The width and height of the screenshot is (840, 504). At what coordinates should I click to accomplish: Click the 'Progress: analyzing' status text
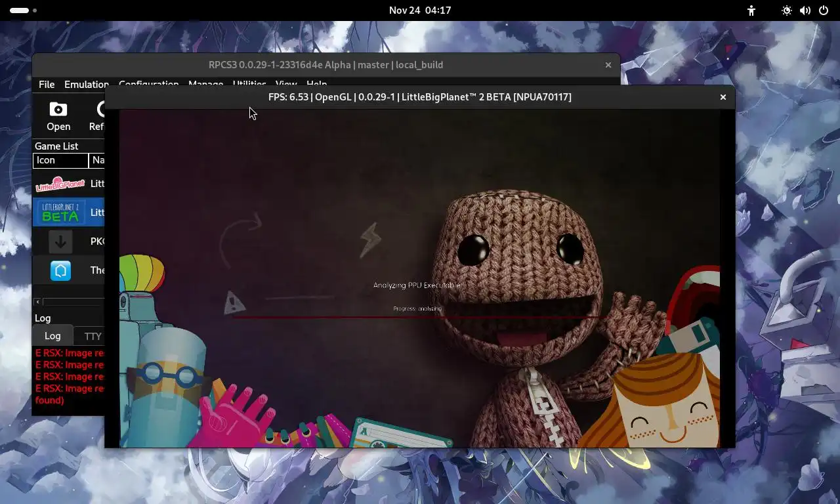click(x=417, y=308)
